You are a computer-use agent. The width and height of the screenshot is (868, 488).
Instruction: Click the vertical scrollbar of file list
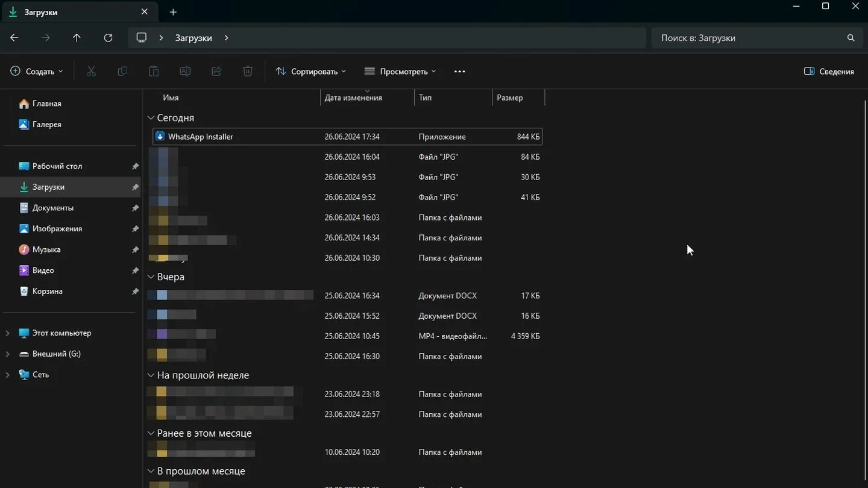pos(865,289)
